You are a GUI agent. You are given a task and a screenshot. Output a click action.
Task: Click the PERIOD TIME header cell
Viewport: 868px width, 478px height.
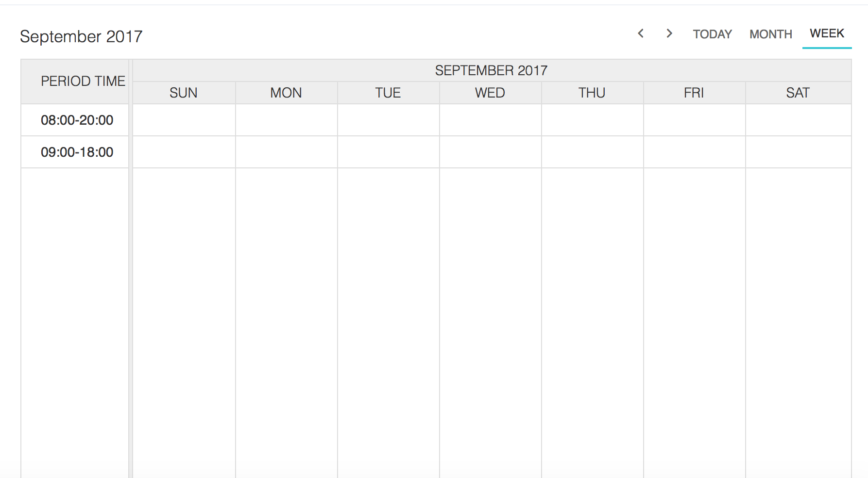pyautogui.click(x=83, y=81)
